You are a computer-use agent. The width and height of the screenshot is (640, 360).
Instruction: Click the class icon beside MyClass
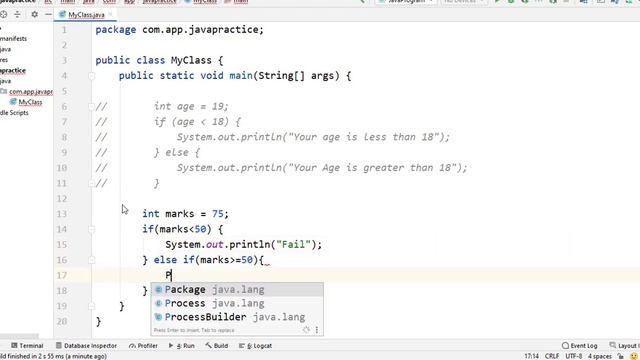tap(13, 102)
